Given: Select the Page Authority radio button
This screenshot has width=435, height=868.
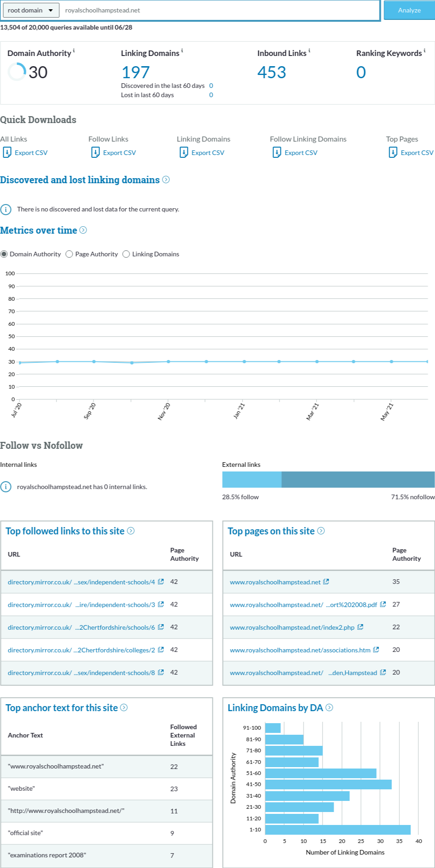Looking at the screenshot, I should click(x=69, y=254).
